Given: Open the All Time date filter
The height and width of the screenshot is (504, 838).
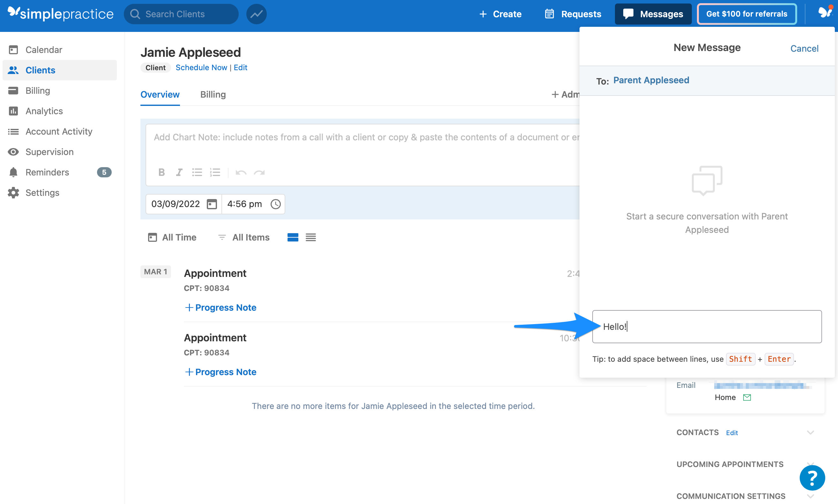Looking at the screenshot, I should (x=172, y=237).
